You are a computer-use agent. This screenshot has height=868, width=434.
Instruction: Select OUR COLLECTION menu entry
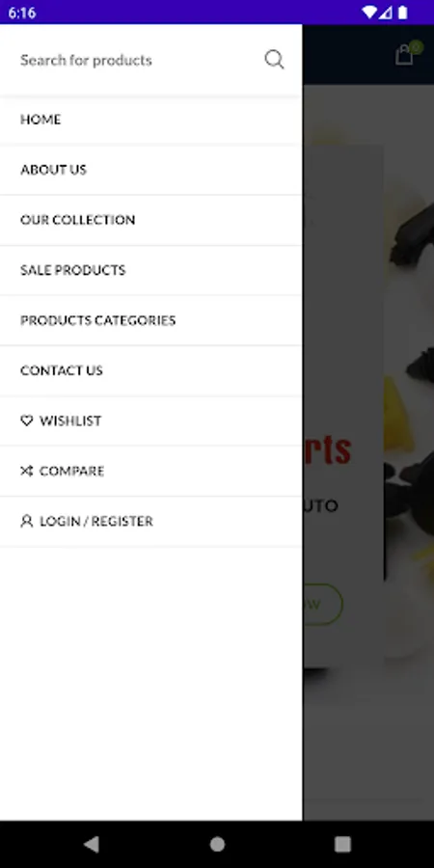[x=151, y=220]
